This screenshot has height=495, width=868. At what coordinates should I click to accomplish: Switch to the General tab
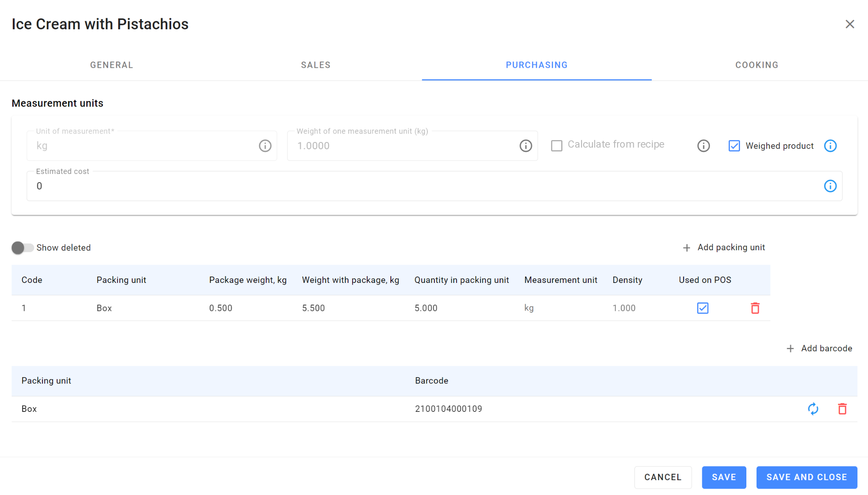point(111,65)
